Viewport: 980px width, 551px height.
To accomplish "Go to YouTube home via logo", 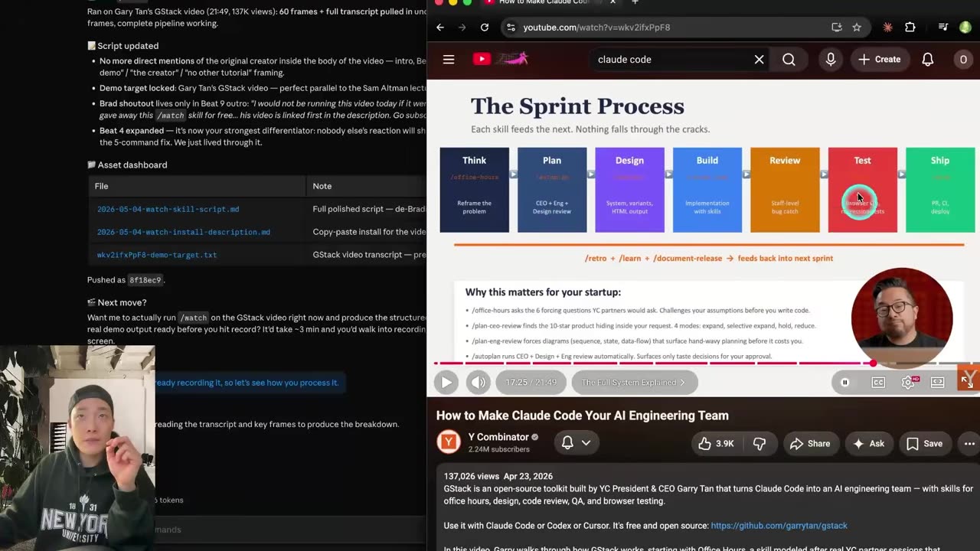I will [x=501, y=59].
